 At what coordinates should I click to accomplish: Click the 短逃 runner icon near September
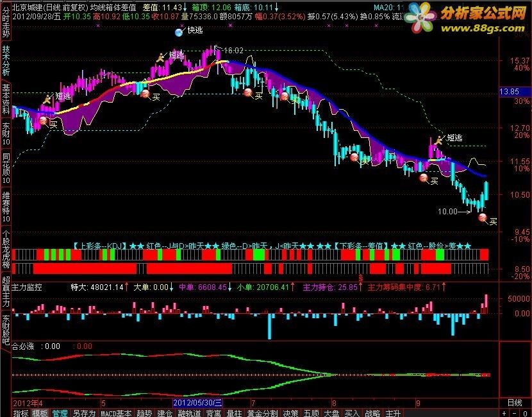point(439,140)
